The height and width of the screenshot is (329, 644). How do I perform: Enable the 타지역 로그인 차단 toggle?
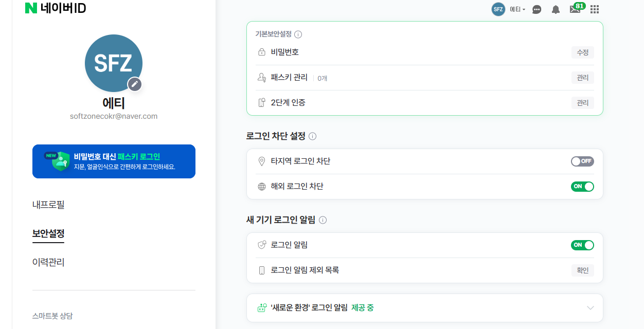(582, 161)
